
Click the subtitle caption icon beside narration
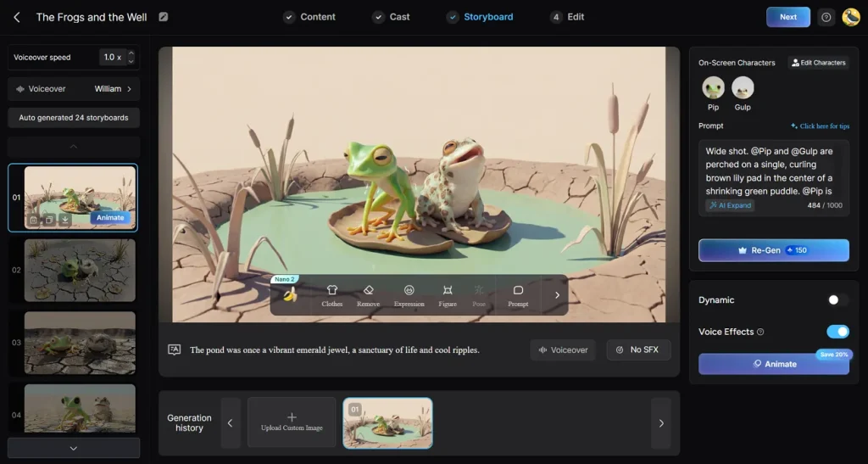pyautogui.click(x=175, y=349)
